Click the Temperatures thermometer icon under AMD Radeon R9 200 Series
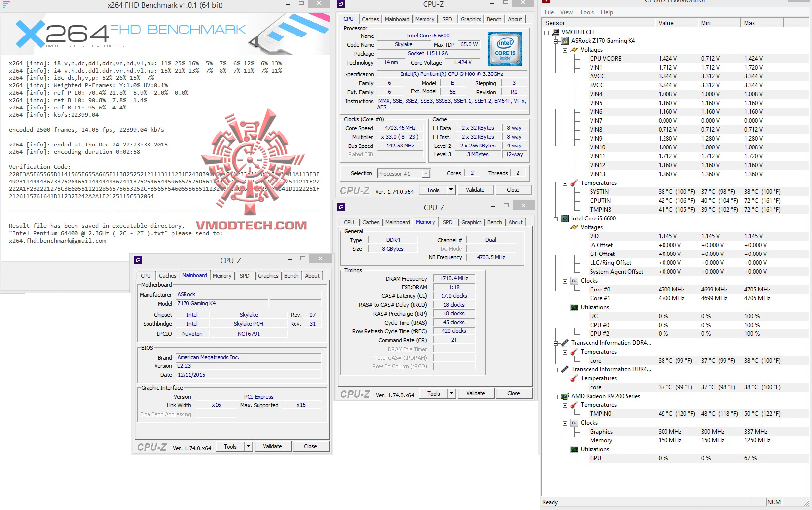Viewport: 812px width, 510px height. point(574,405)
